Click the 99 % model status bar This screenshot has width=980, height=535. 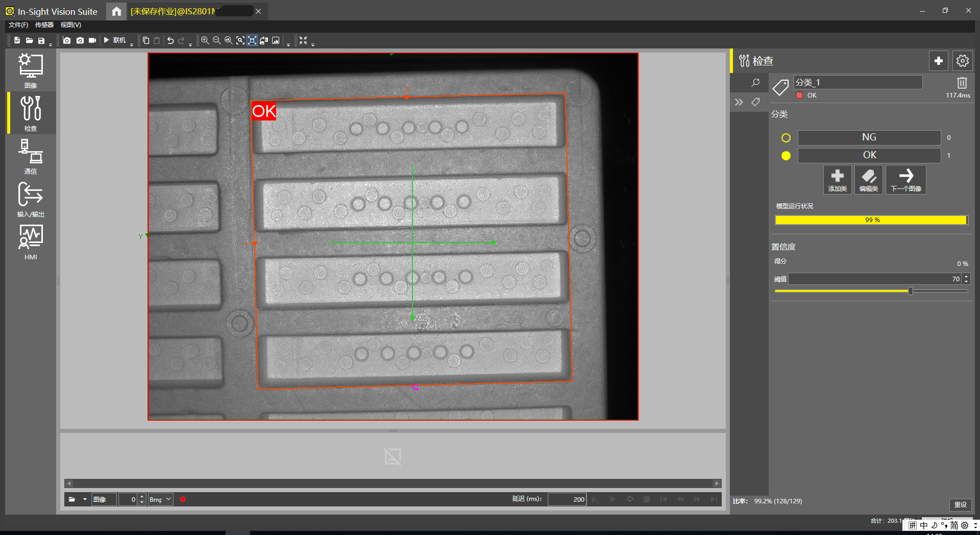871,220
